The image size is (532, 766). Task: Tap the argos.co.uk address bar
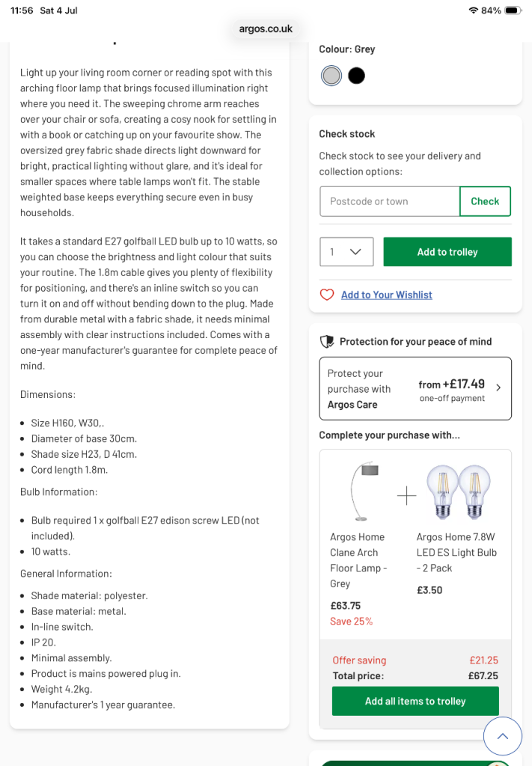click(x=266, y=29)
